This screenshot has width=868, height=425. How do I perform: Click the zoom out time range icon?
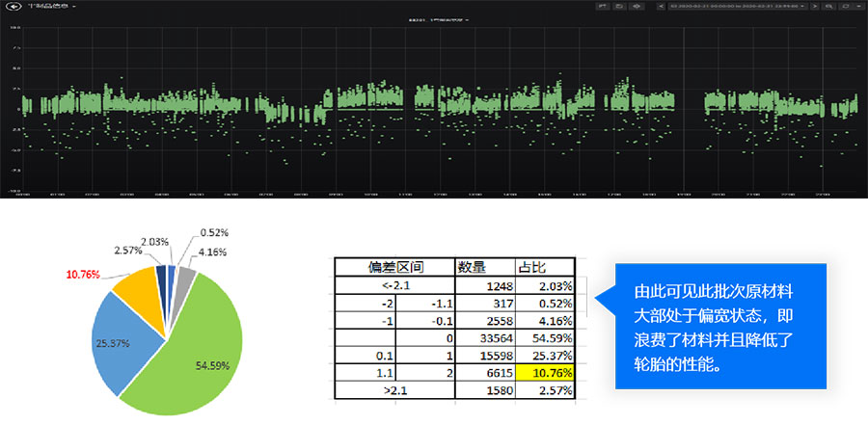(828, 7)
